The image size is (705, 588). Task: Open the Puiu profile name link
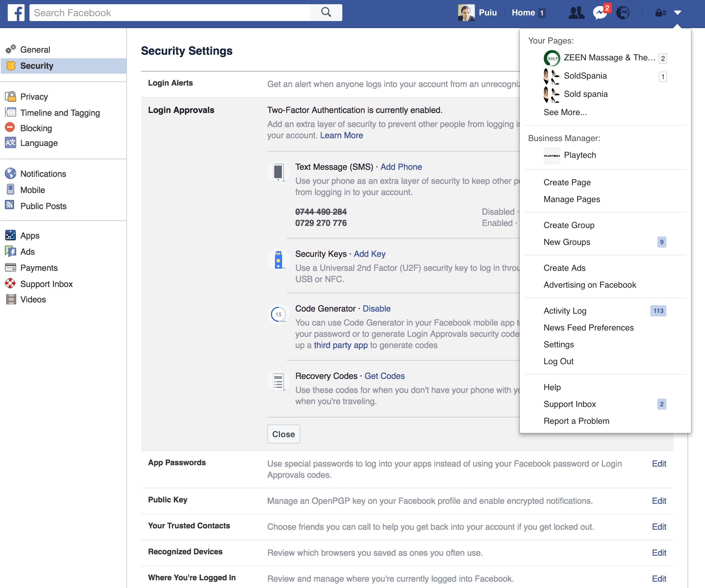pyautogui.click(x=488, y=13)
